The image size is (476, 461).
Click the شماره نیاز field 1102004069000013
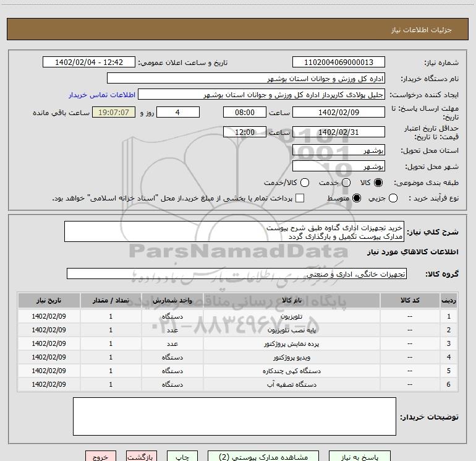pos(339,62)
